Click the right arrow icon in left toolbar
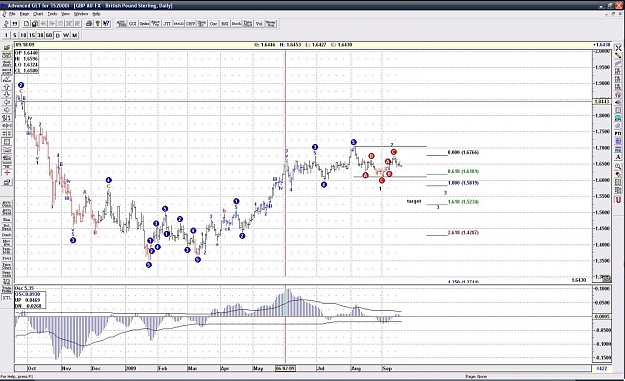Image resolution: width=625 pixels, height=381 pixels. pyautogui.click(x=7, y=110)
